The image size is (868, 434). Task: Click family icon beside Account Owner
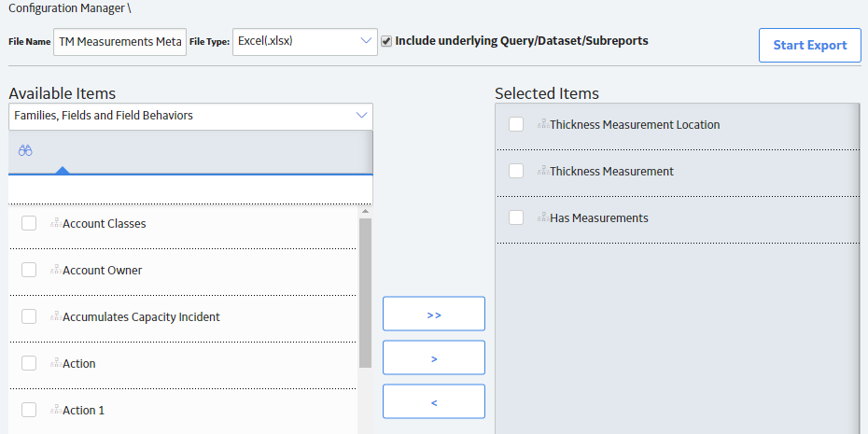56,270
